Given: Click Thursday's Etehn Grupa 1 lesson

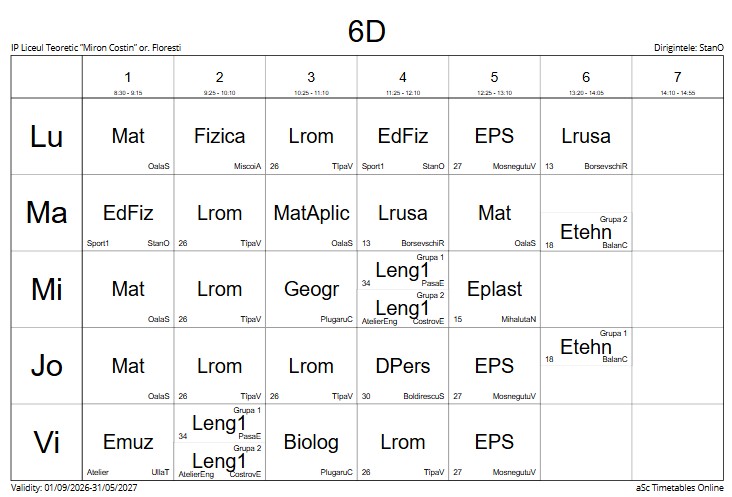Looking at the screenshot, I should pyautogui.click(x=586, y=347).
